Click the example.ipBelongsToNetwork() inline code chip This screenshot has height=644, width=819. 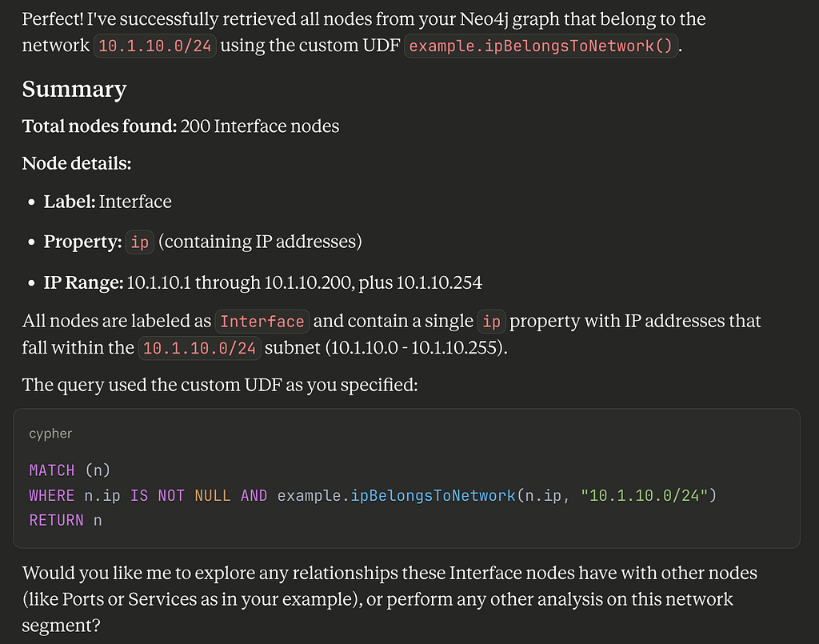tap(541, 46)
